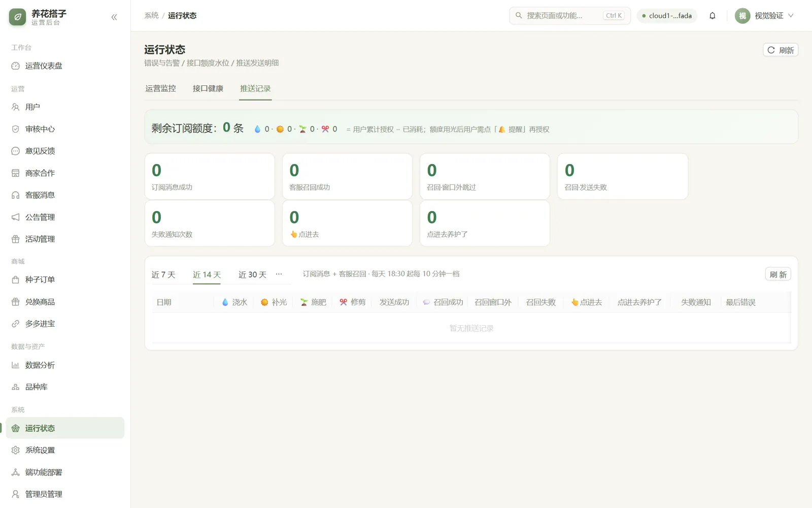
Task: Open 多多进宝 sidebar item
Action: (65, 324)
